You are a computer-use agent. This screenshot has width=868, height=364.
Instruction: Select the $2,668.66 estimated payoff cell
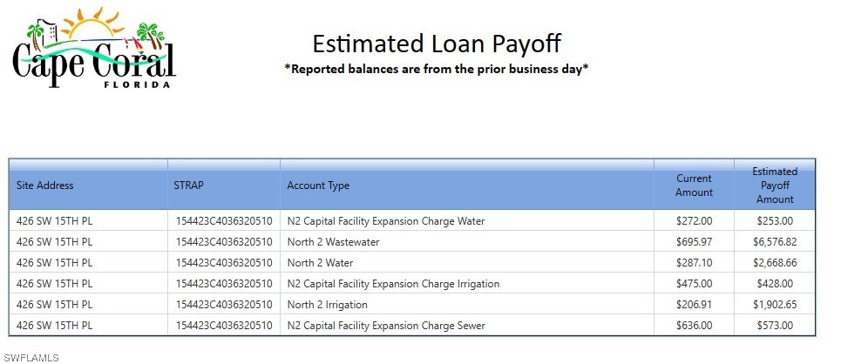click(x=775, y=263)
